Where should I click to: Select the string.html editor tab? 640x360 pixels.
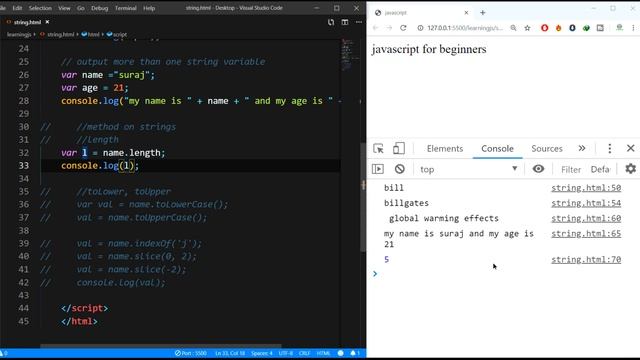pos(27,22)
